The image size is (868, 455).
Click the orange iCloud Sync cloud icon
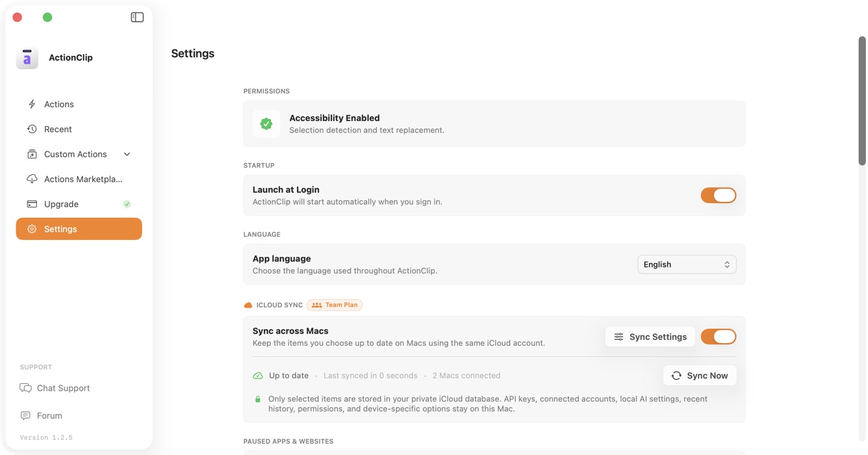(x=248, y=305)
